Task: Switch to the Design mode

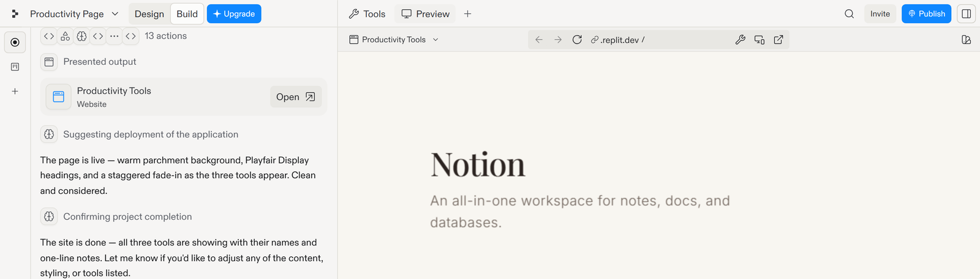Action: click(x=149, y=13)
